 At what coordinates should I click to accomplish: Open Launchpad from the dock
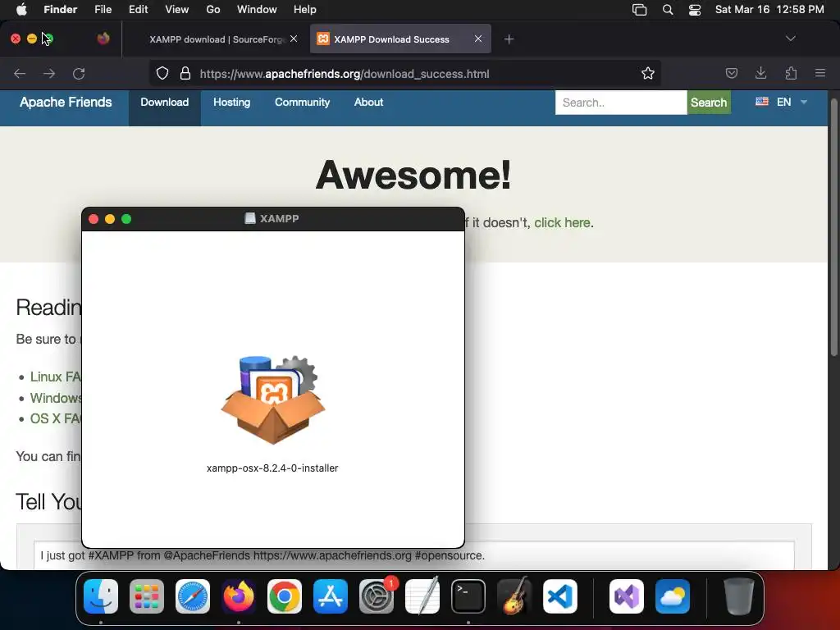pyautogui.click(x=146, y=596)
